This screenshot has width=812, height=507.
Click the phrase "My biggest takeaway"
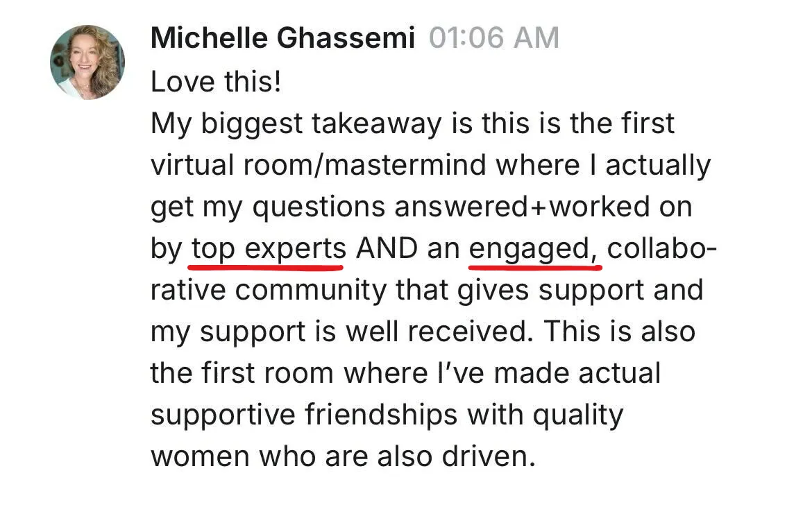(x=296, y=124)
